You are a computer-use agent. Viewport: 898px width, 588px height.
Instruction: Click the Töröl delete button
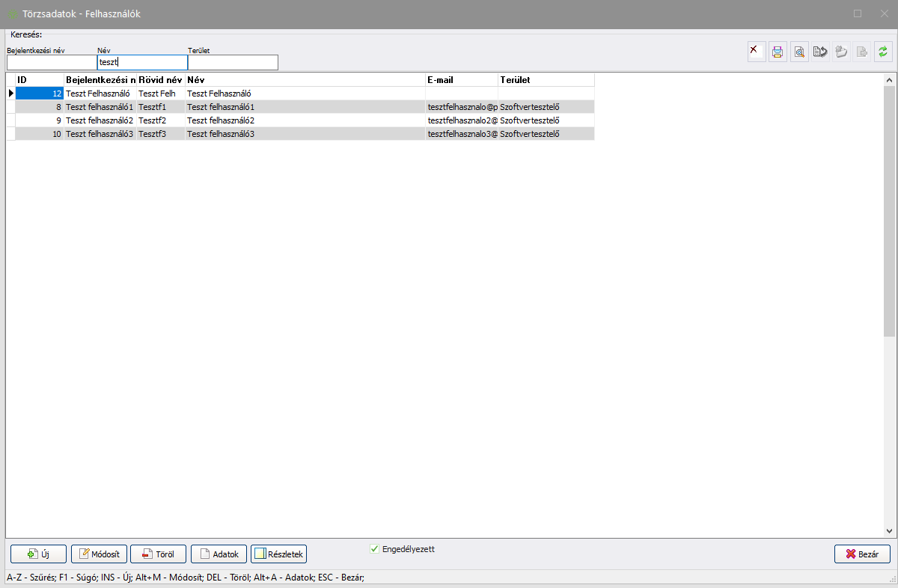coord(158,554)
